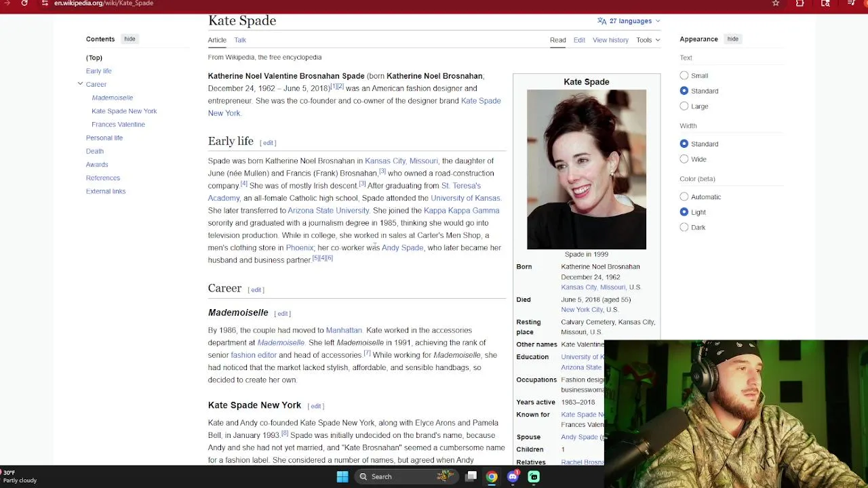Jump to Frances Valentine in Contents

118,125
